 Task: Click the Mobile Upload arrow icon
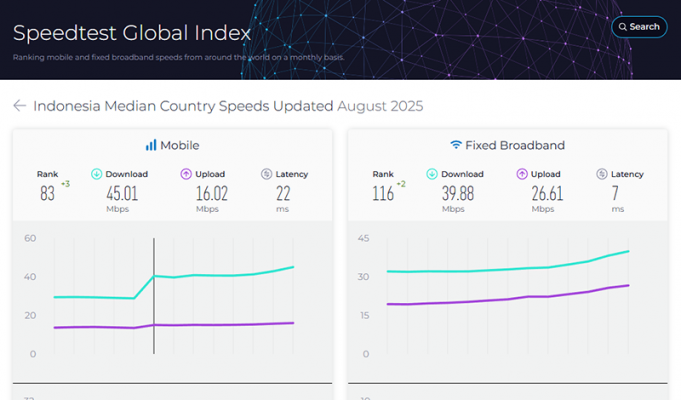185,174
